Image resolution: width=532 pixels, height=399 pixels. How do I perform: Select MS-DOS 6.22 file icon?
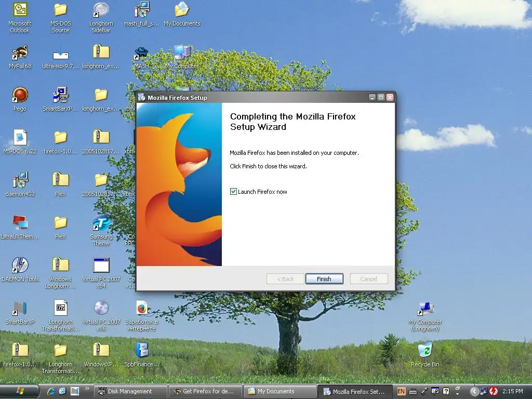point(20,137)
